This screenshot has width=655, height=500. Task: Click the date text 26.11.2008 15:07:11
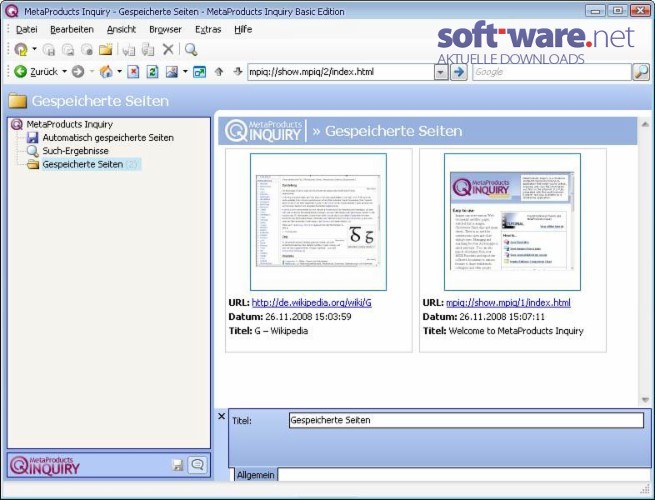(x=502, y=317)
